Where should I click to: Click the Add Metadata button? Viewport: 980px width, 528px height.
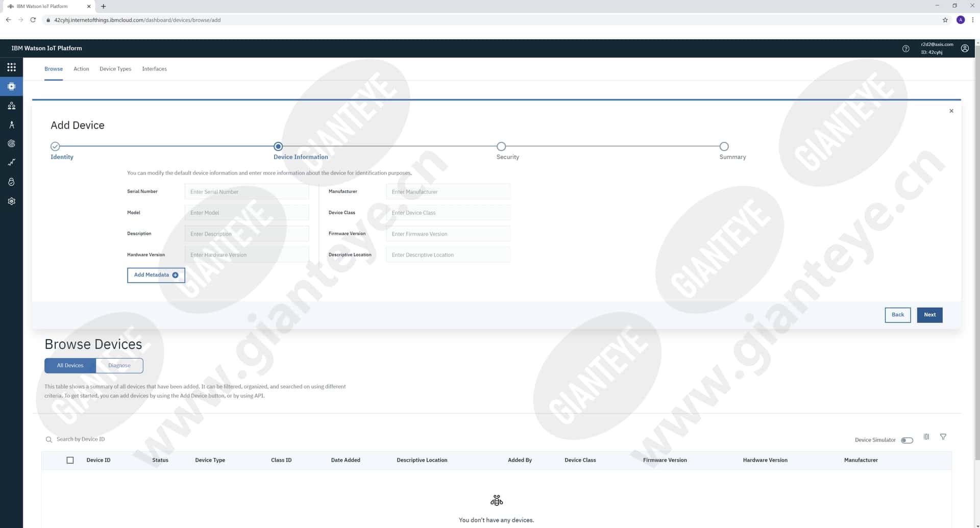[156, 275]
